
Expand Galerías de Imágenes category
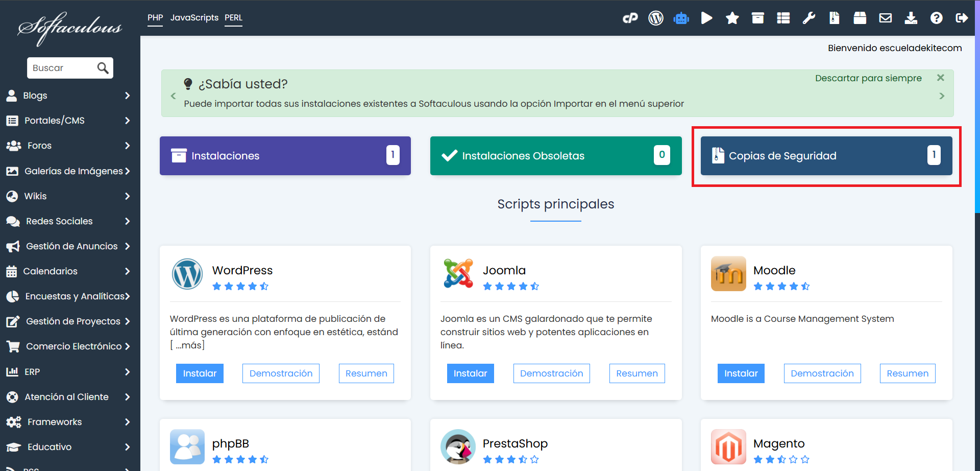point(70,171)
